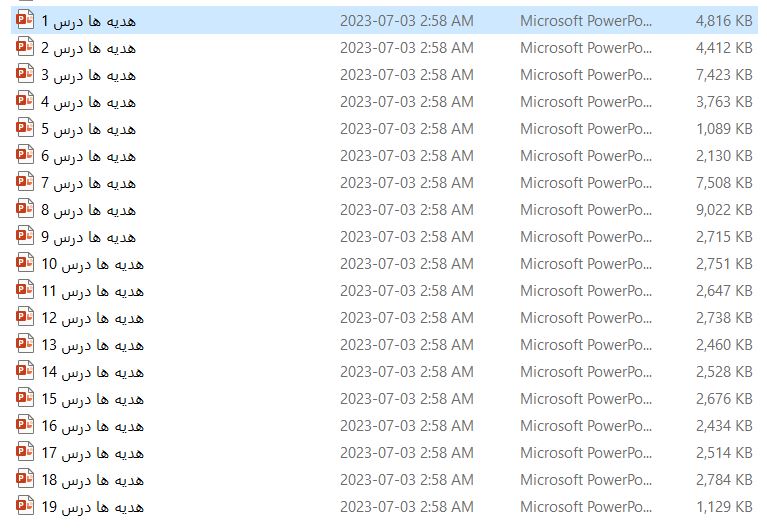Click the PowerPoint icon of file هدیه ها درس 9
The height and width of the screenshot is (532, 767).
[25, 236]
